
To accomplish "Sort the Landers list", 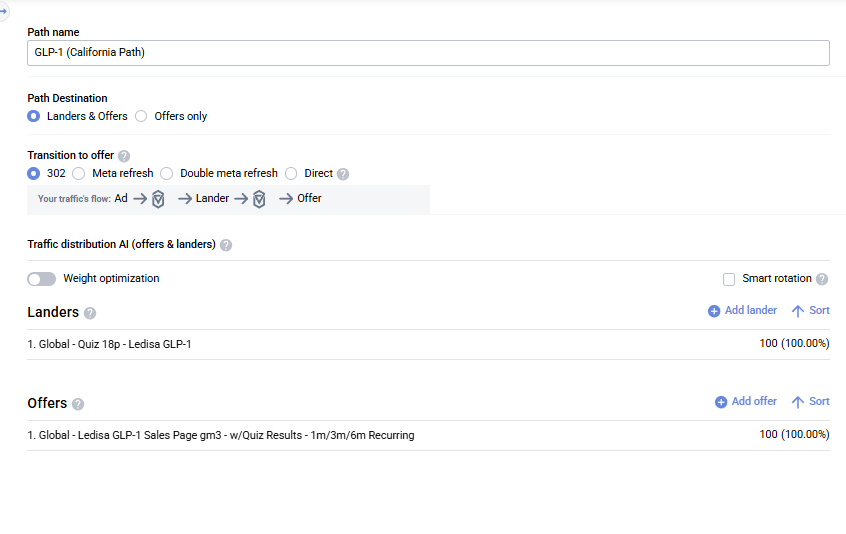I will (811, 311).
